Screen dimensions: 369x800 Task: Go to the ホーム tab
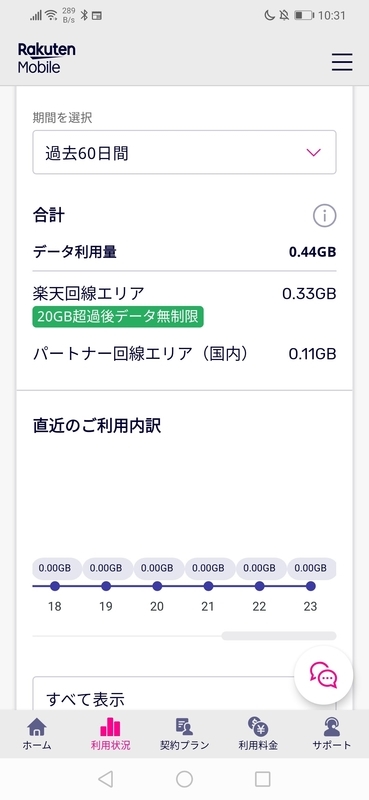(37, 734)
